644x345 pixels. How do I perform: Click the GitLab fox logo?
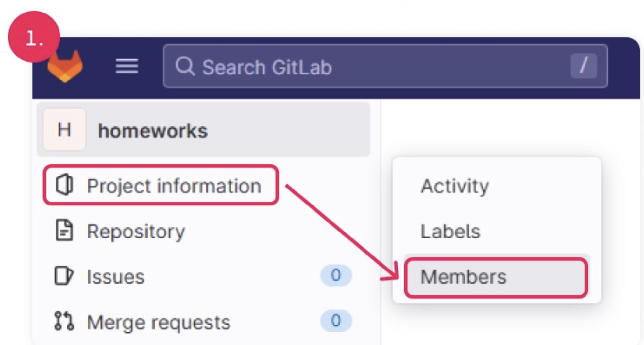tap(65, 66)
